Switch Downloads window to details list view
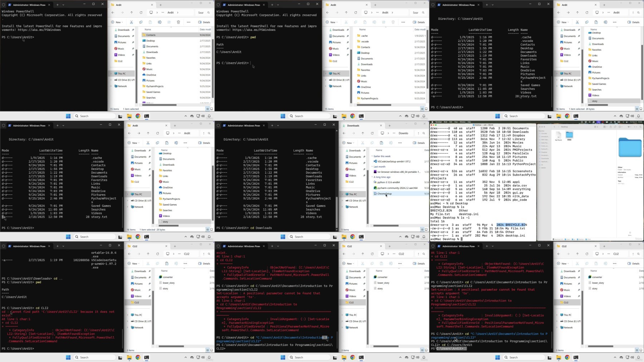The image size is (644, 362). [x=422, y=230]
